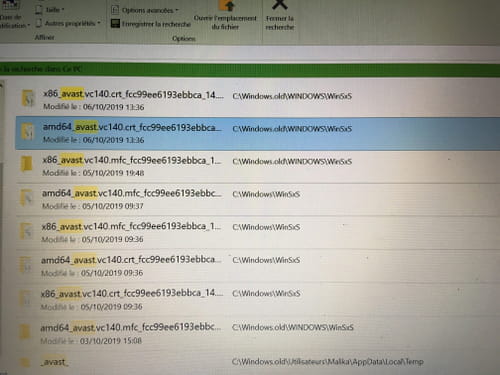Click Enregistrer la recherche in ribbon
The height and width of the screenshot is (375, 500).
151,24
